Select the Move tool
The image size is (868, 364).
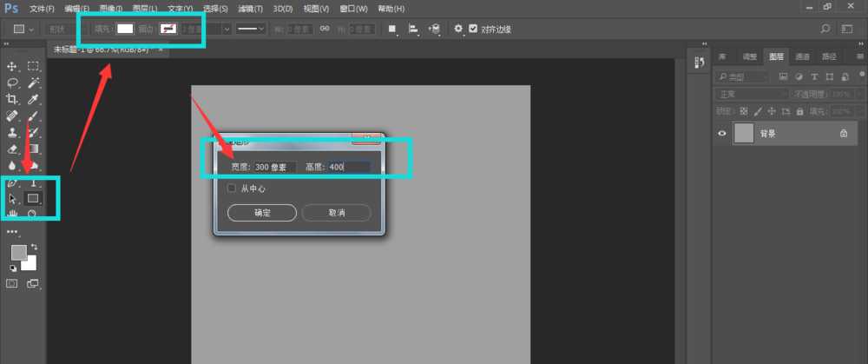[x=13, y=66]
